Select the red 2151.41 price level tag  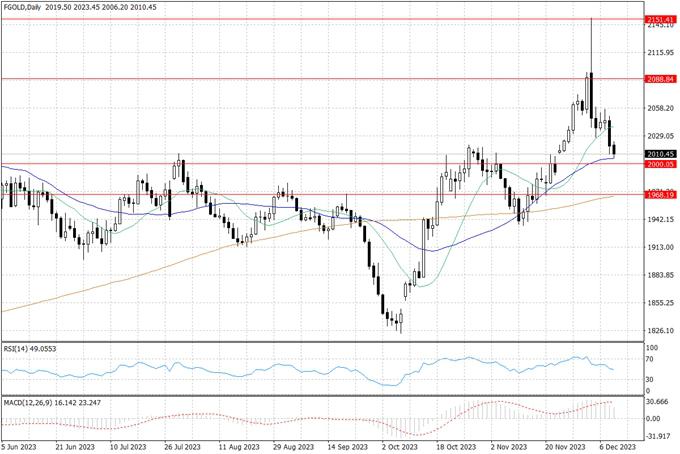click(658, 19)
